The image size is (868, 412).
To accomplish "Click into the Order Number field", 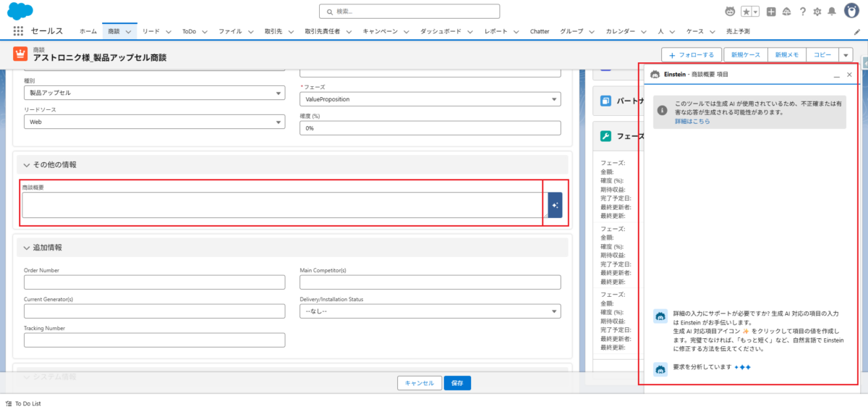I will coord(154,282).
